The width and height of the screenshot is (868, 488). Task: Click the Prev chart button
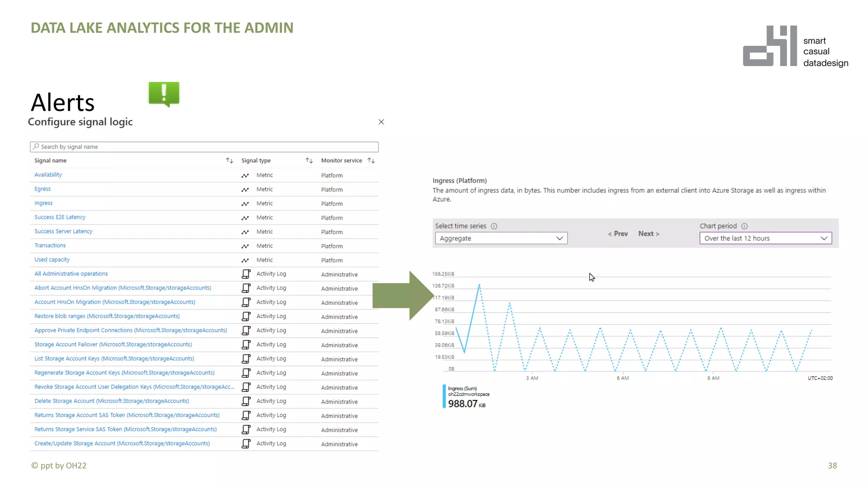click(618, 234)
